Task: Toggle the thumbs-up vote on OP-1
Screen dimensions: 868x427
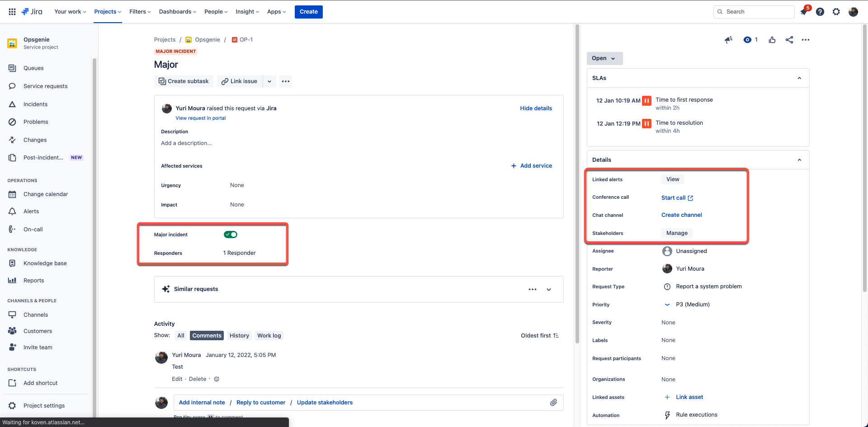Action: [x=772, y=40]
